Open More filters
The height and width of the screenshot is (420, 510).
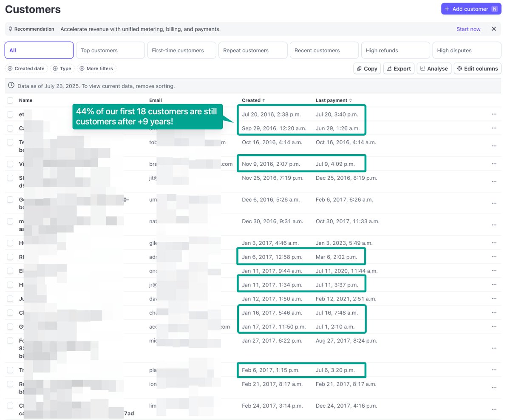(97, 68)
